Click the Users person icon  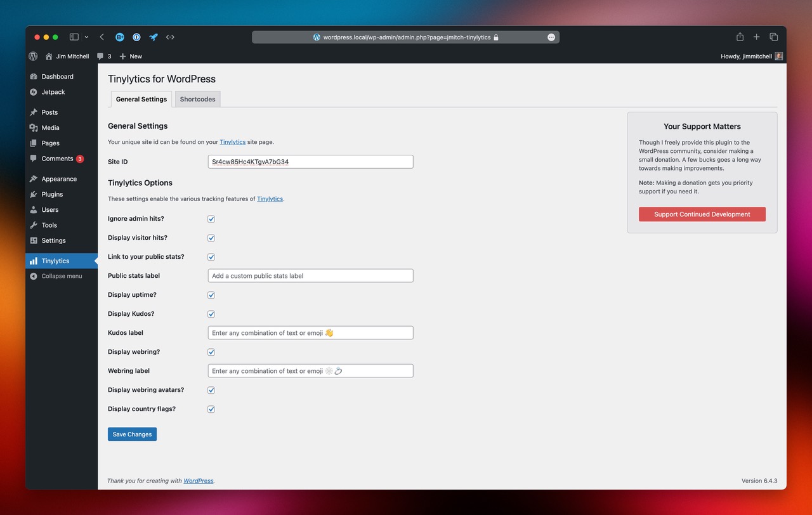click(34, 210)
